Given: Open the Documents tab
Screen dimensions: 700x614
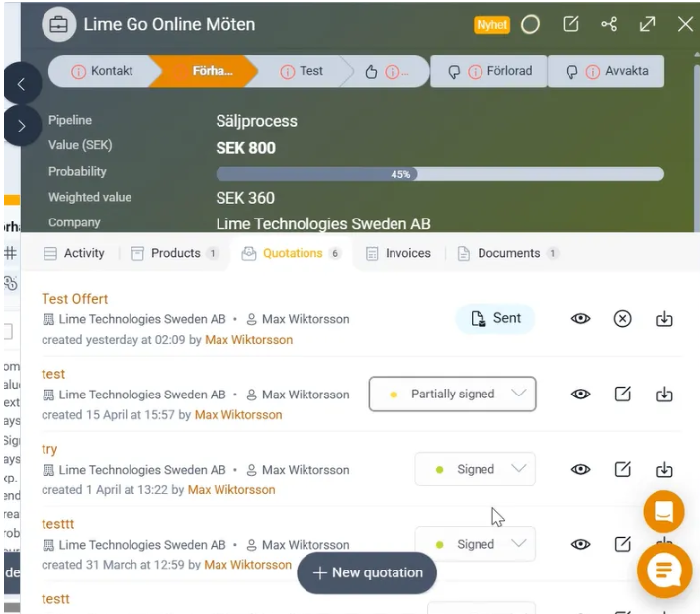Looking at the screenshot, I should pos(507,253).
